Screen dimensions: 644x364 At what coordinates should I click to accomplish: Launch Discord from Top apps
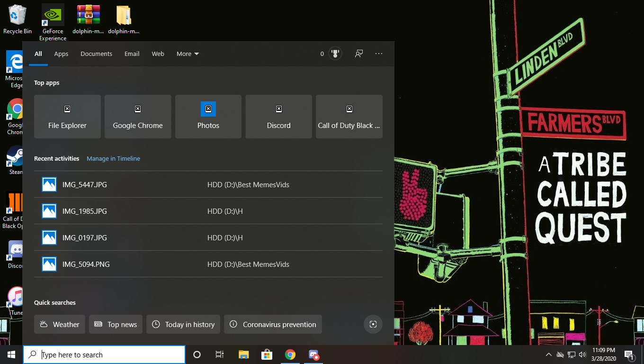click(279, 117)
